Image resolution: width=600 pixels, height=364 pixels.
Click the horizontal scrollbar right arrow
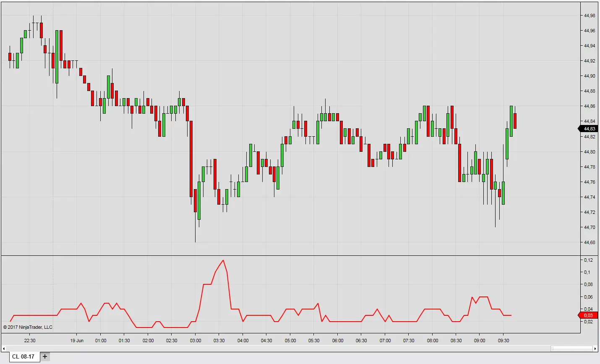[x=595, y=348]
